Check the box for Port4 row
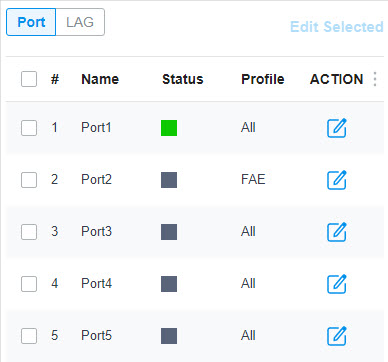The width and height of the screenshot is (388, 362). point(29,284)
